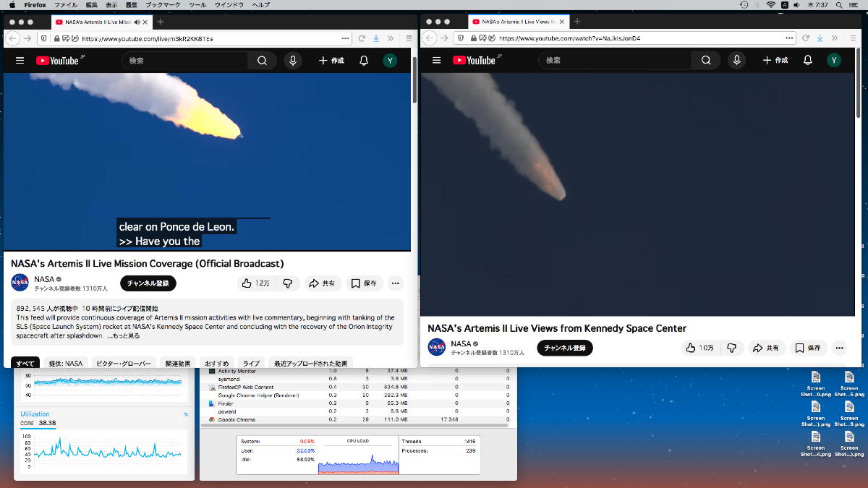Click NASA channel avatar under Live Views video
This screenshot has height=488, width=868.
pyautogui.click(x=437, y=347)
